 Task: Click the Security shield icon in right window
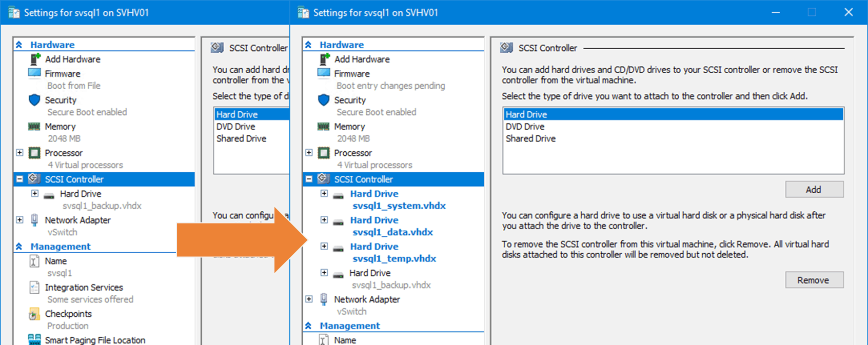coord(324,100)
